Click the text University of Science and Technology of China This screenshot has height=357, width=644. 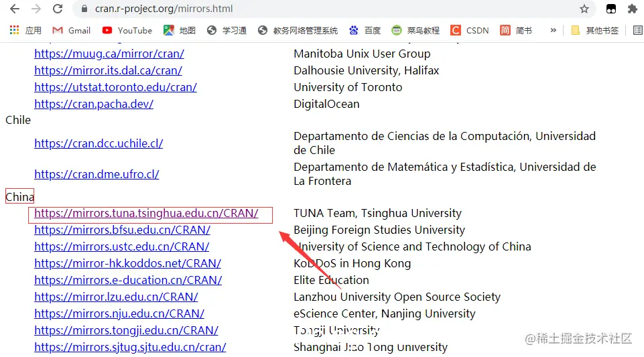(x=412, y=247)
